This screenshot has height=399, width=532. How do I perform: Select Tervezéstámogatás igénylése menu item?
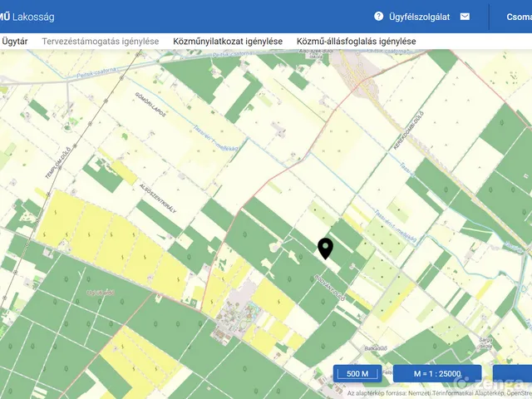coord(101,41)
